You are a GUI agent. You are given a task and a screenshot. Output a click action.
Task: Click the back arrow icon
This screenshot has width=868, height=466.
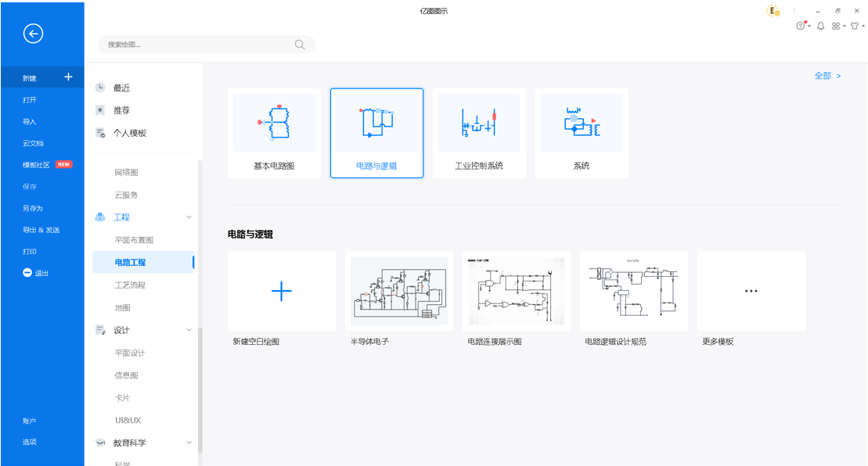click(x=33, y=34)
